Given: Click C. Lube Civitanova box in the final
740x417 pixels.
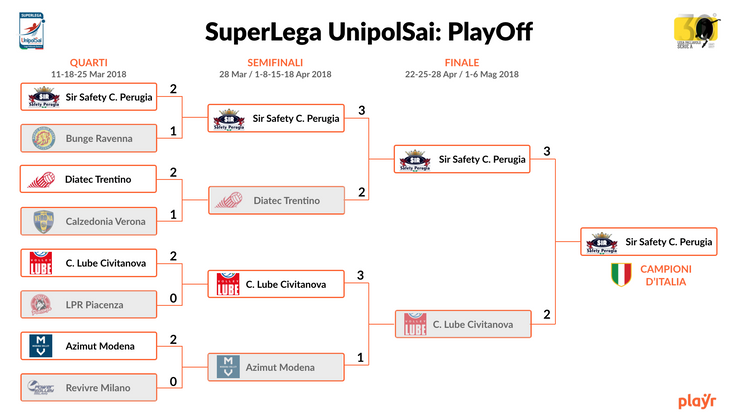Looking at the screenshot, I should point(461,324).
